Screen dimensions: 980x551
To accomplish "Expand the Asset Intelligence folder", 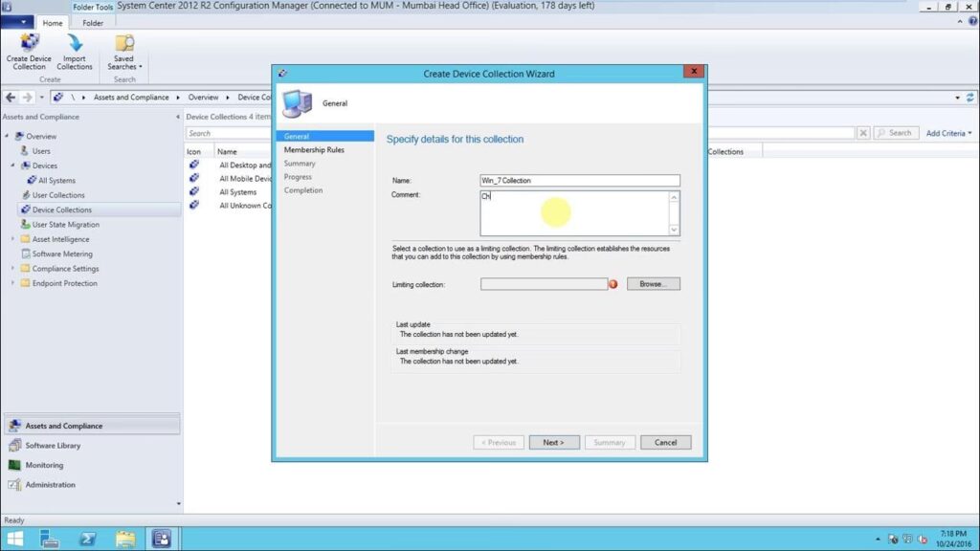I will tap(13, 239).
